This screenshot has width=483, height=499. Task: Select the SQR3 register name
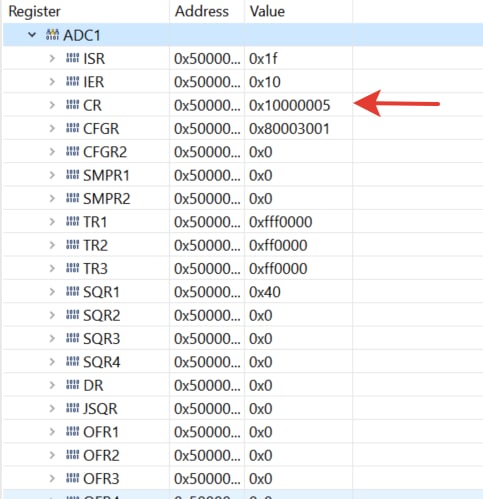(101, 339)
